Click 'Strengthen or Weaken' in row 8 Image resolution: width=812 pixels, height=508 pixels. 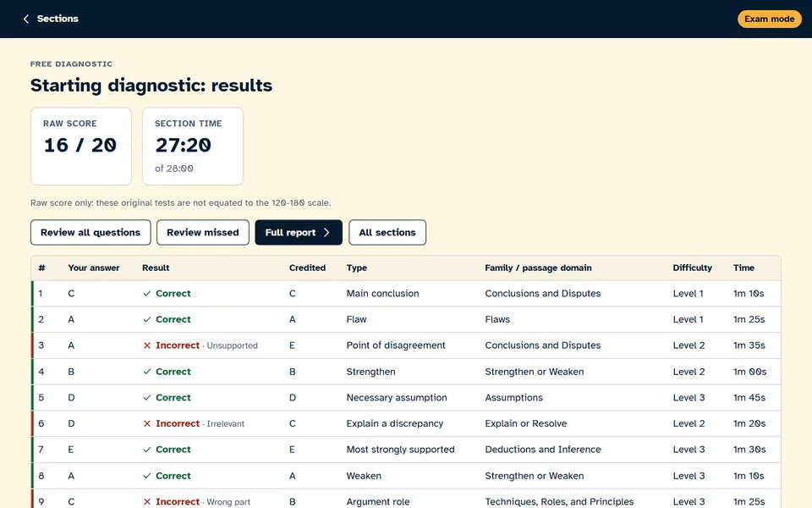(535, 476)
